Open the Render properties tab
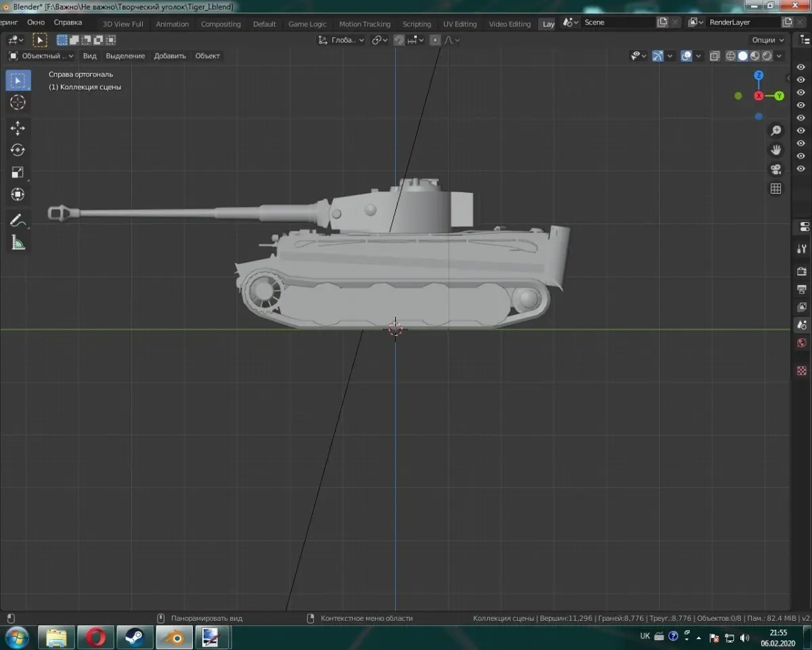Image resolution: width=812 pixels, height=650 pixels. tap(803, 272)
